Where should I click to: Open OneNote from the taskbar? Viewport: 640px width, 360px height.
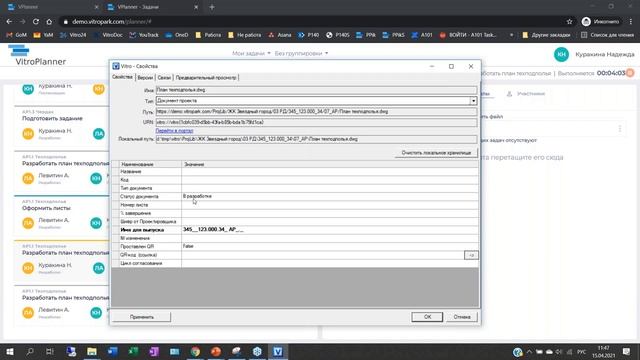point(154,351)
